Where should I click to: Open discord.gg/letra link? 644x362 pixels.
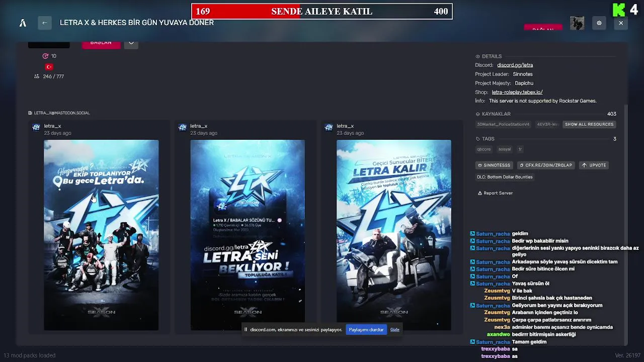coord(515,65)
